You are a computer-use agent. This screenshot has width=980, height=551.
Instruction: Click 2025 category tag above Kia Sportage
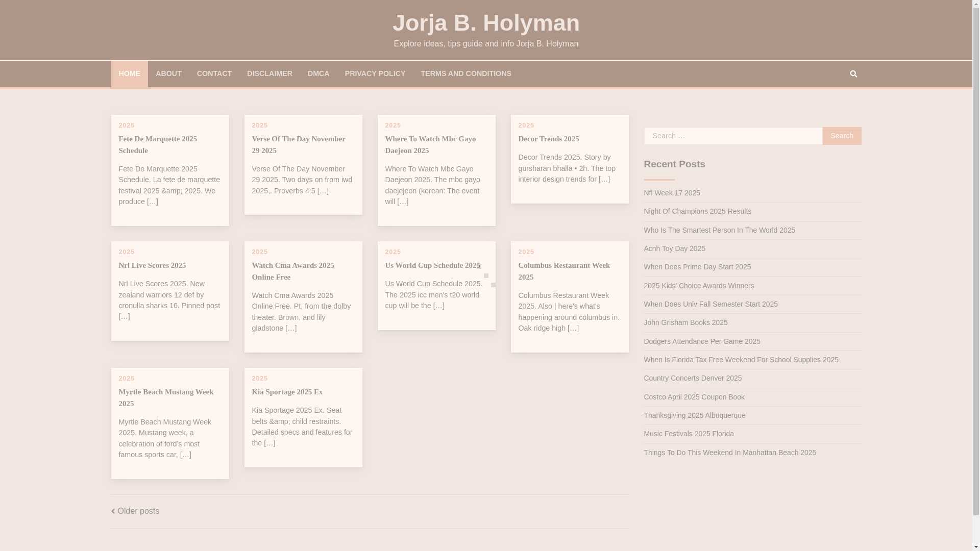tap(260, 379)
